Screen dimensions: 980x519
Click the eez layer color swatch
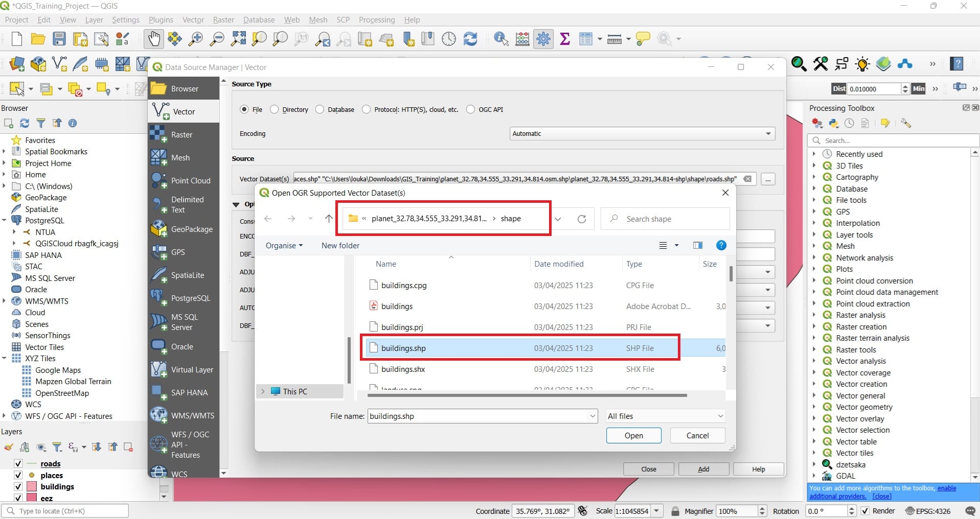coord(32,498)
